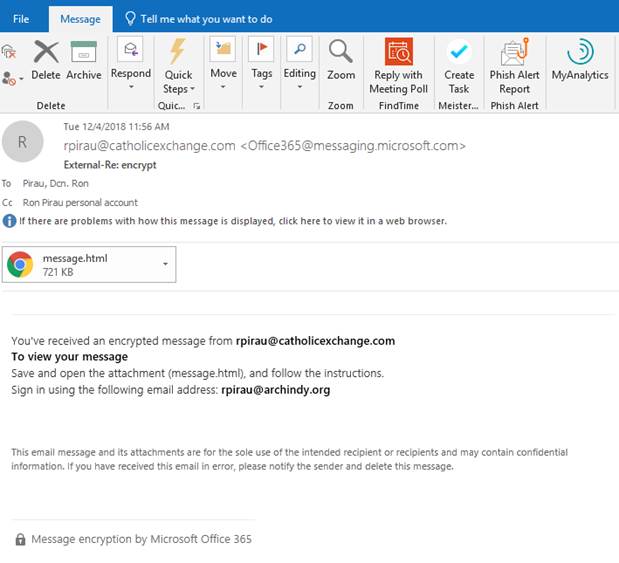Open Quick Steps dialog launcher

[x=196, y=106]
